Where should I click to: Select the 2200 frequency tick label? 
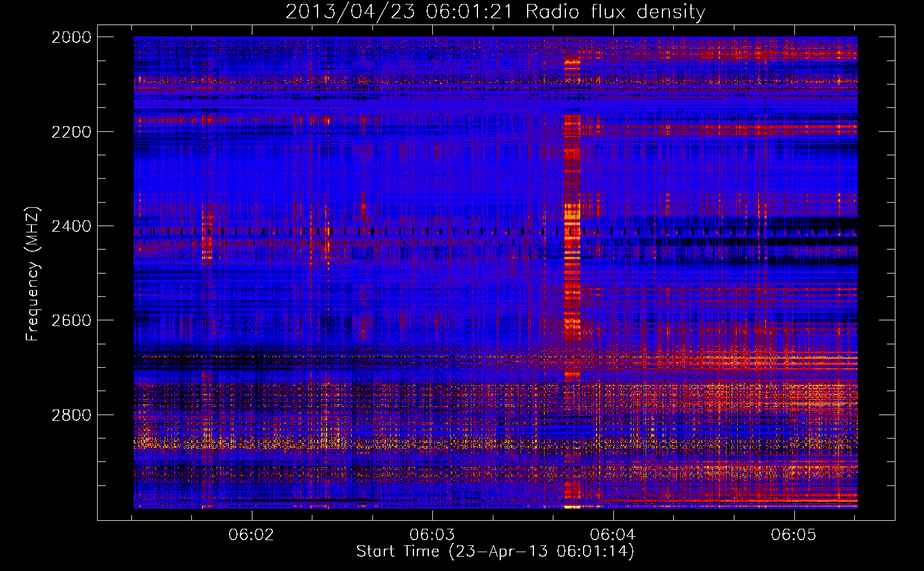[x=71, y=132]
